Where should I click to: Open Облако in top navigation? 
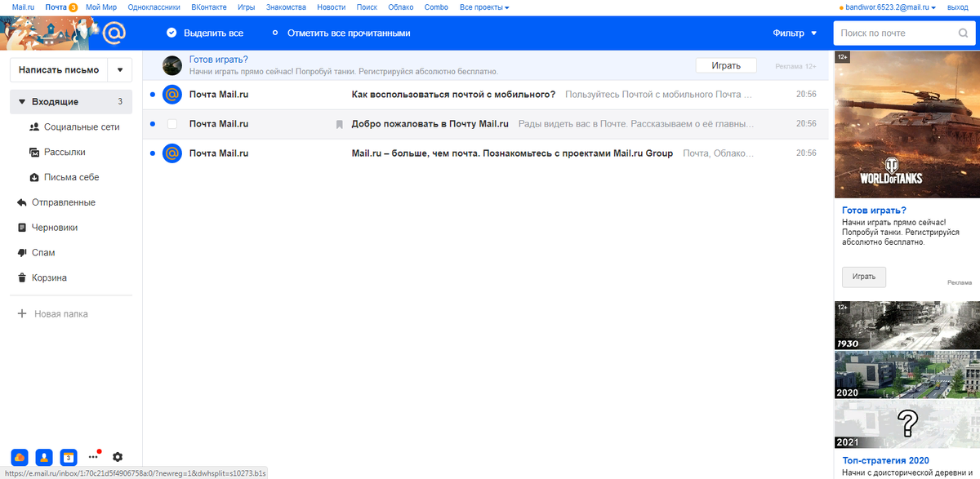(x=402, y=7)
